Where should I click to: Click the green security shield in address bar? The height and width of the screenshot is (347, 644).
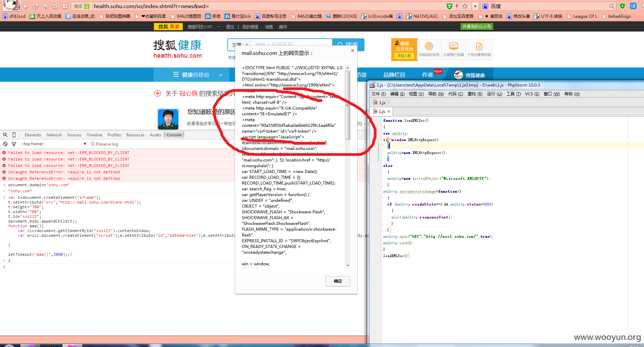tap(449, 6)
